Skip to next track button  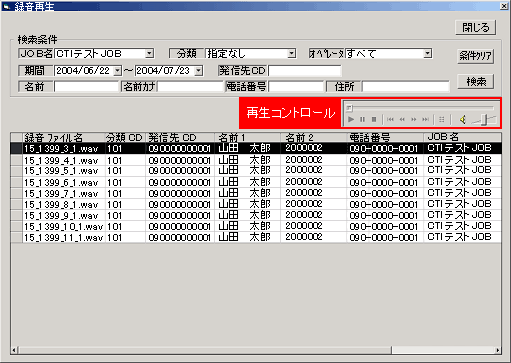coord(425,119)
